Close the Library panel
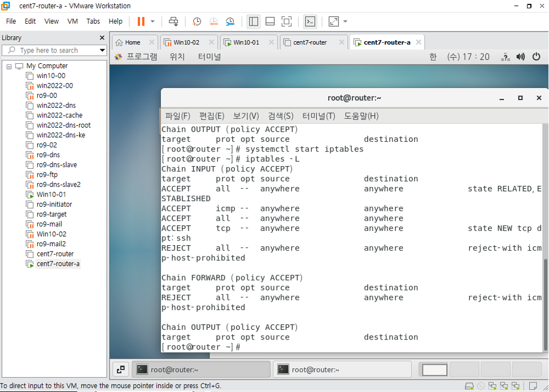The height and width of the screenshot is (392, 549). pyautogui.click(x=102, y=37)
